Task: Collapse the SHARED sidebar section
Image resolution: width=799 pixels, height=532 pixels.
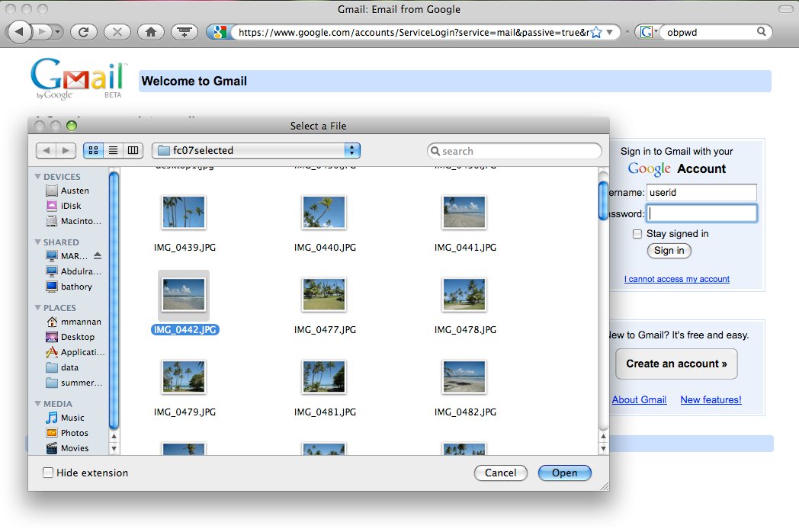Action: (37, 242)
